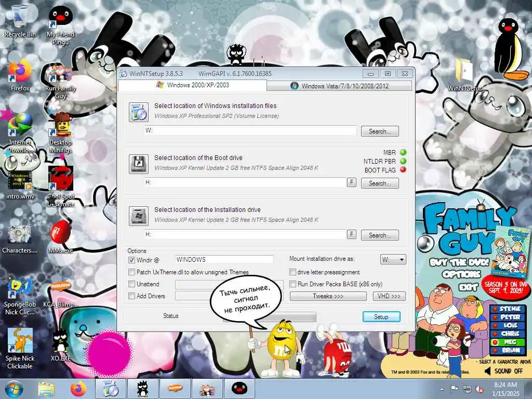
Task: Click BUY THE DVD! in Family Guy widget
Action: click(459, 262)
